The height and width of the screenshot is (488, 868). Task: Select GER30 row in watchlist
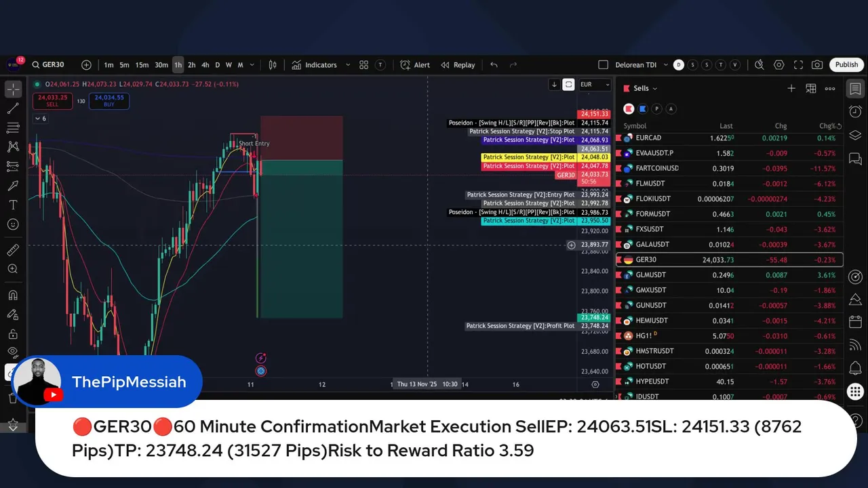coord(730,260)
